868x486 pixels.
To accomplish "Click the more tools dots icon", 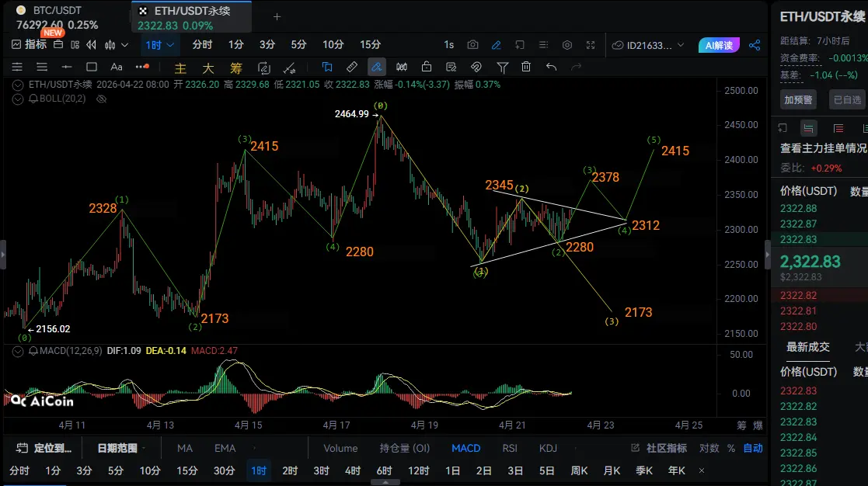I will pyautogui.click(x=142, y=67).
